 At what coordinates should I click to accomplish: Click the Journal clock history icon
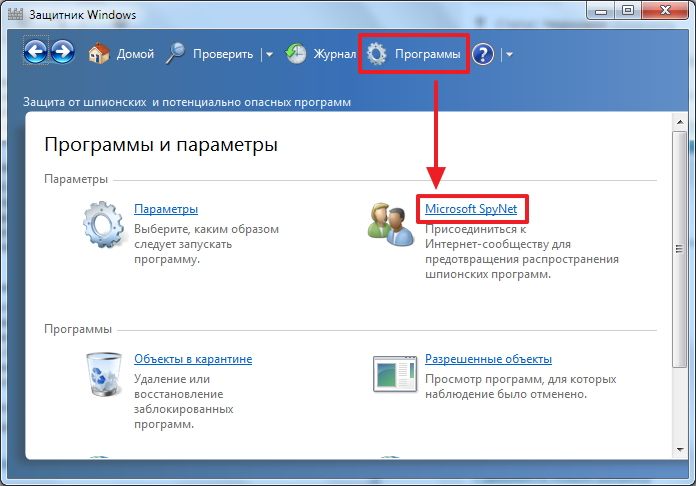(x=296, y=54)
